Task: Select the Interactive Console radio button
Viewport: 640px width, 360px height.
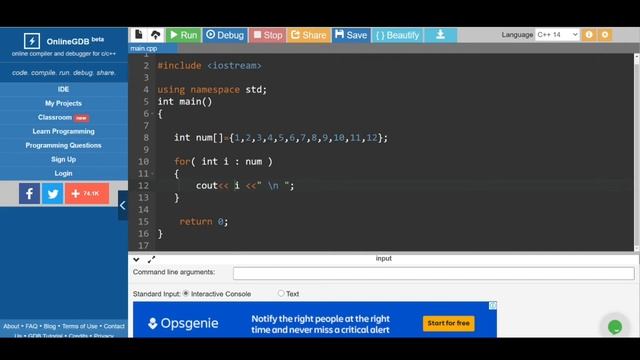Action: 186,293
